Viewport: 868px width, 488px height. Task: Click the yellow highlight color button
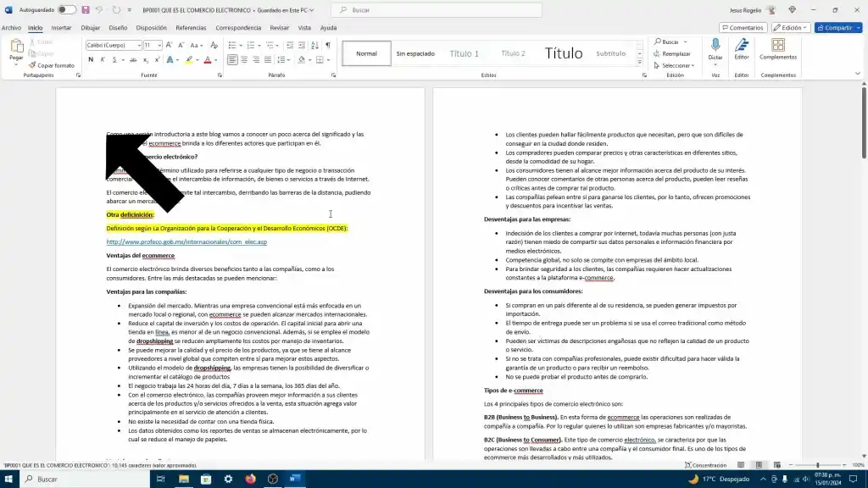(189, 60)
